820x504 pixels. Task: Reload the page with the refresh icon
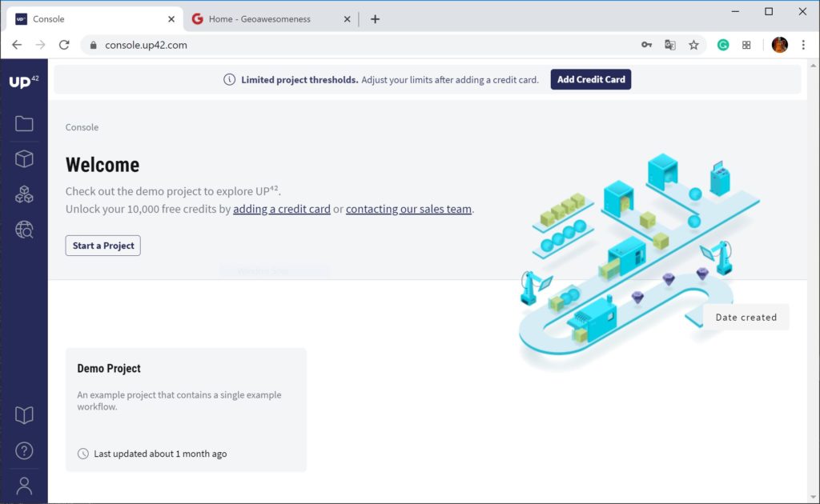(64, 45)
